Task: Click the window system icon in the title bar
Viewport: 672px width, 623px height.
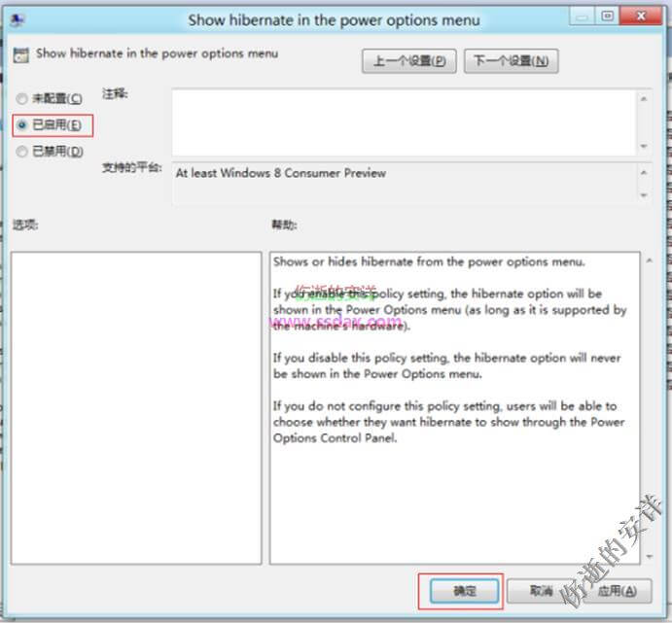Action: click(x=18, y=19)
